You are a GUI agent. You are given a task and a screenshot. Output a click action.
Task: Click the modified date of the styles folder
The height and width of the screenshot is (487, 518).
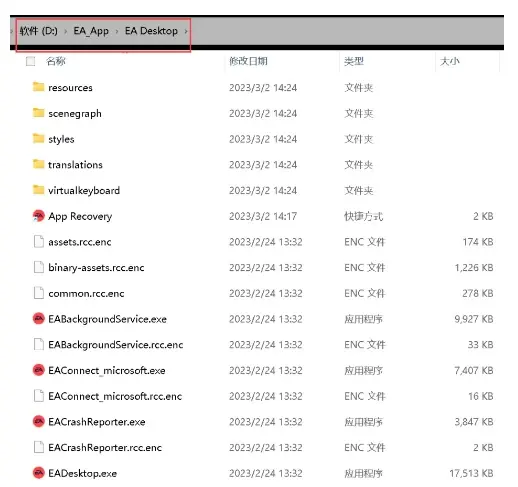[x=263, y=139]
